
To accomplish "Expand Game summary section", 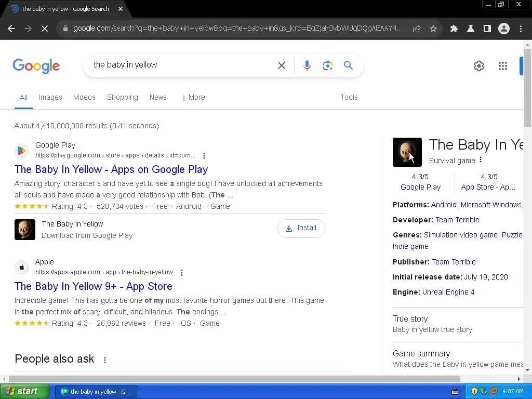I will click(x=458, y=358).
